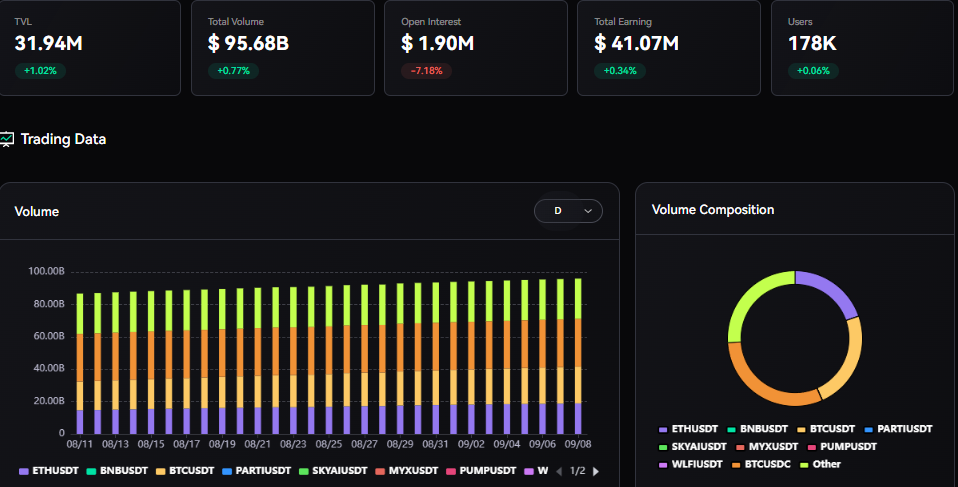Toggle BNBUSDT series in Volume chart legend
958x487 pixels.
tap(117, 471)
